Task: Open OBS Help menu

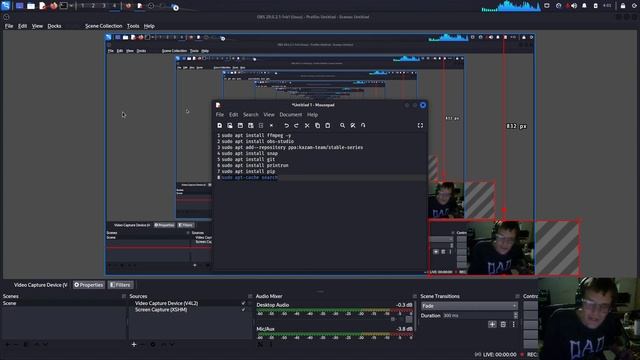Action: [x=149, y=26]
